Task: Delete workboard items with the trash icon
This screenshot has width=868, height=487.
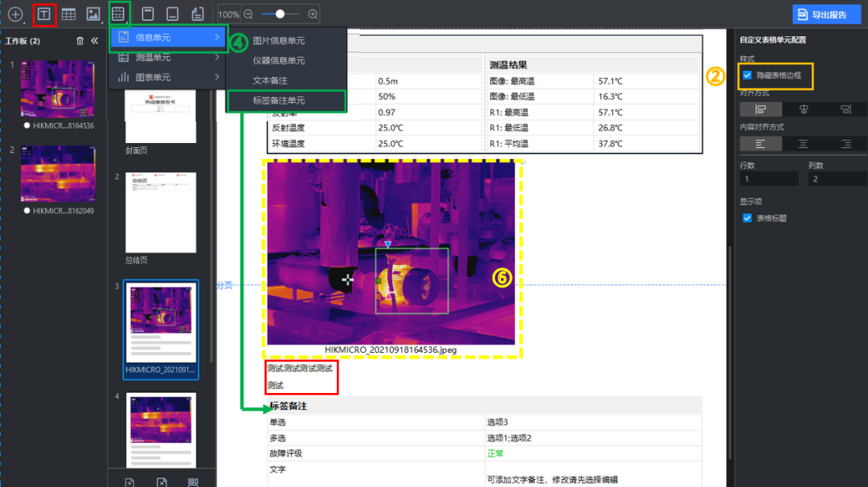Action: [80, 41]
